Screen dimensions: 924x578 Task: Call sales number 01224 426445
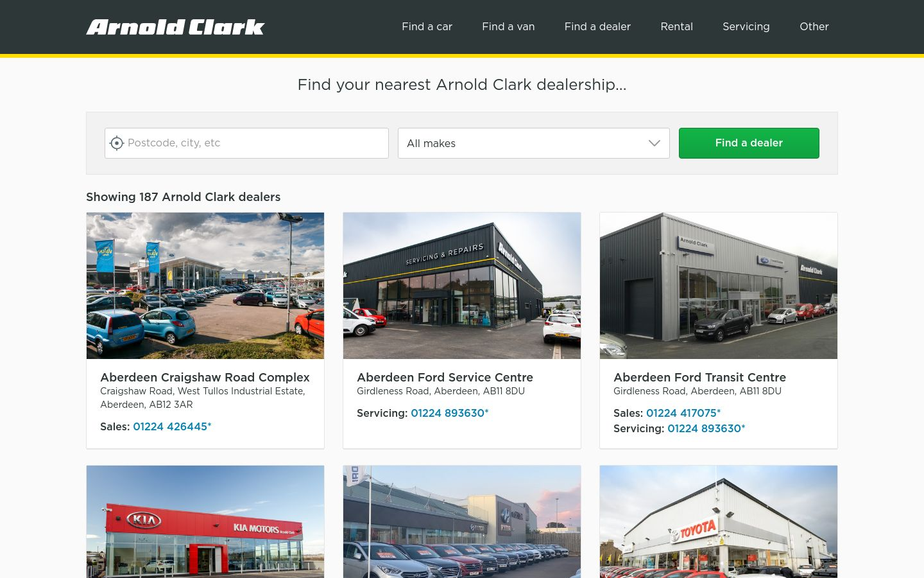(172, 426)
